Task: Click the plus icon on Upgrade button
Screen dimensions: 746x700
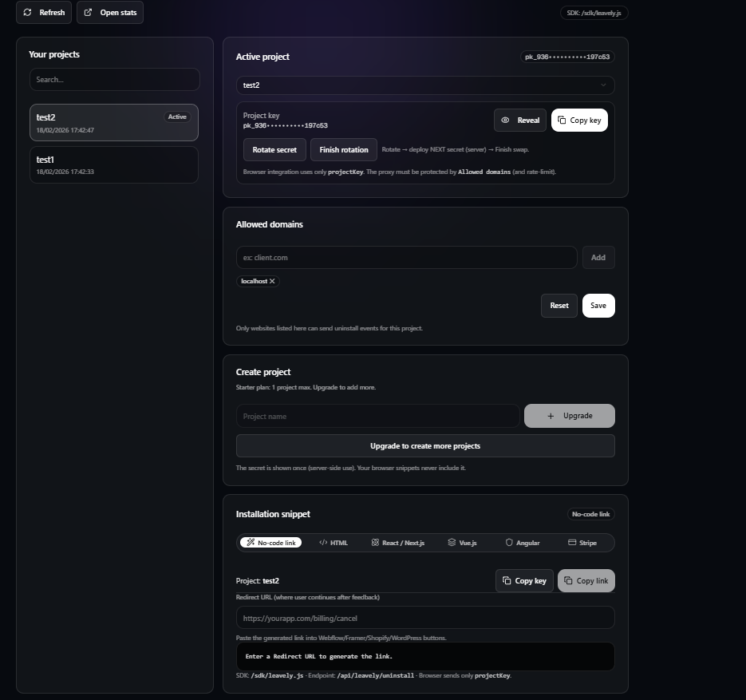Action: click(551, 415)
